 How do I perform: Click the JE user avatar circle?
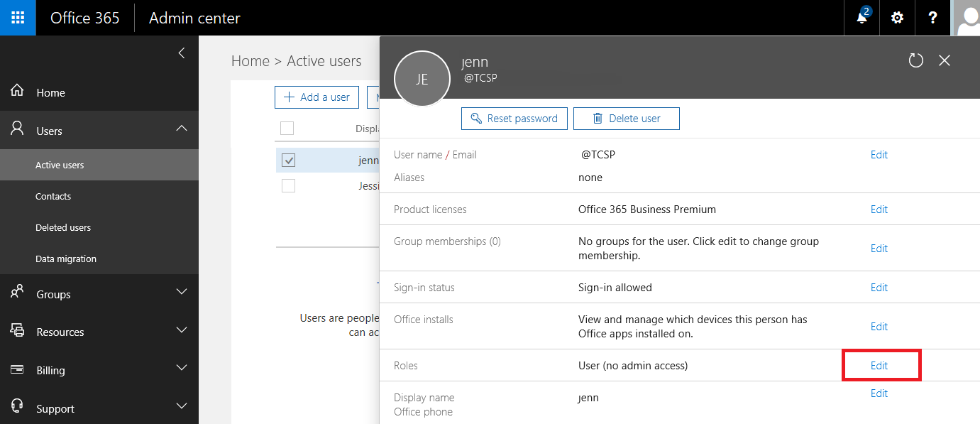coord(422,79)
